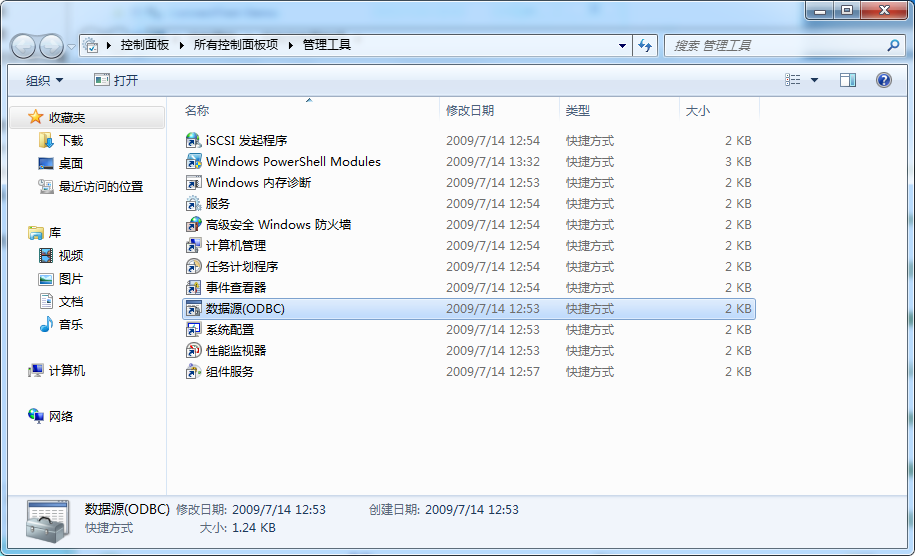Open 计算机 in the navigation pane
The width and height of the screenshot is (915, 556).
(67, 370)
